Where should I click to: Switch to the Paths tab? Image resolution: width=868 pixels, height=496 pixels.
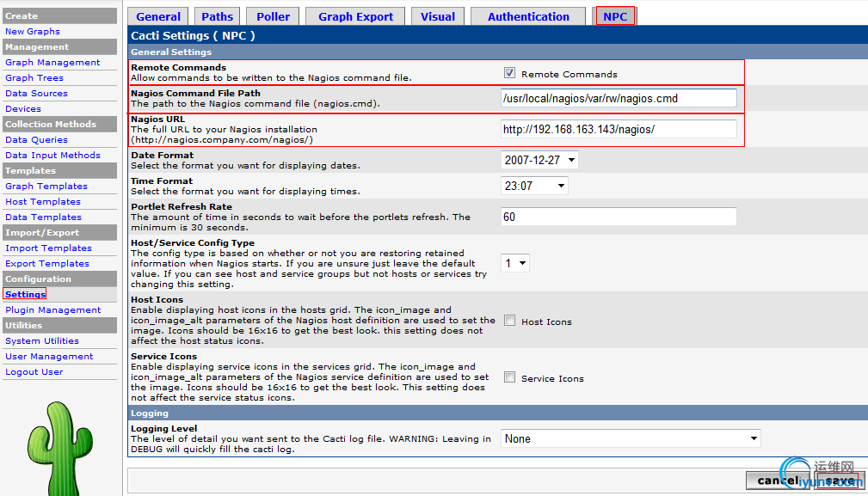[217, 16]
